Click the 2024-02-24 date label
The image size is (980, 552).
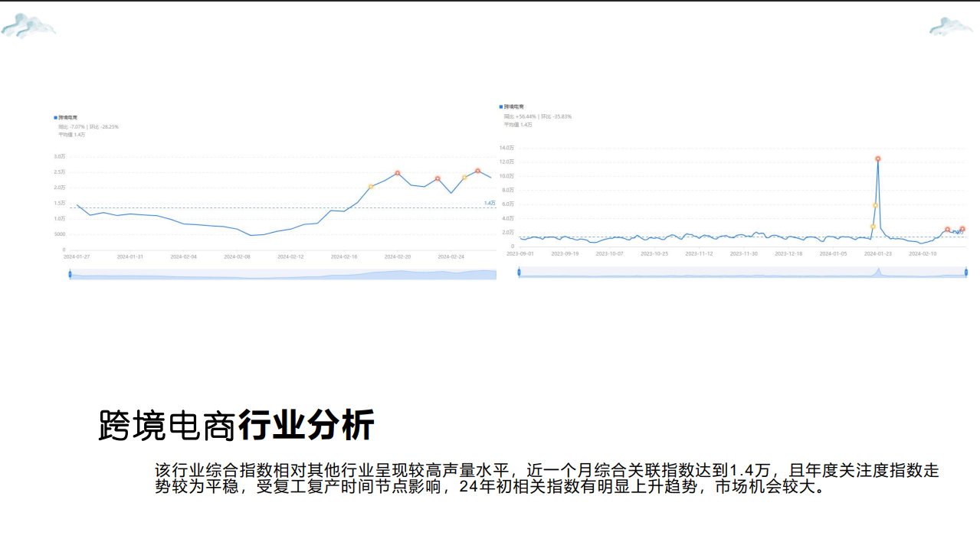pos(451,257)
